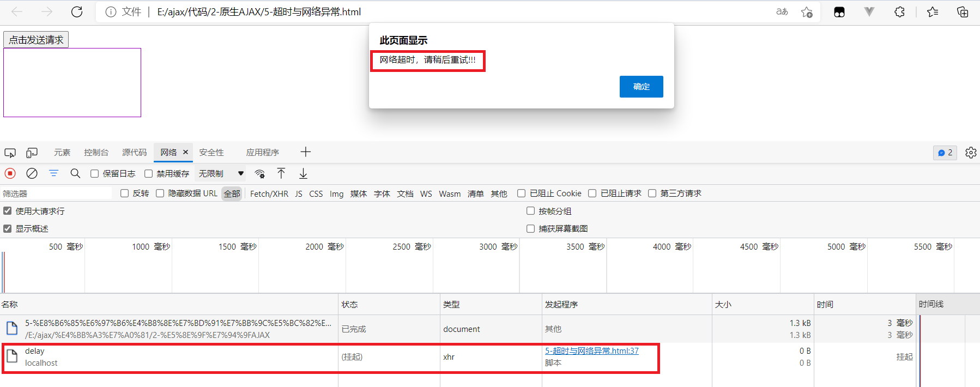Open the issues counter showing 2
This screenshot has height=387, width=980.
945,153
